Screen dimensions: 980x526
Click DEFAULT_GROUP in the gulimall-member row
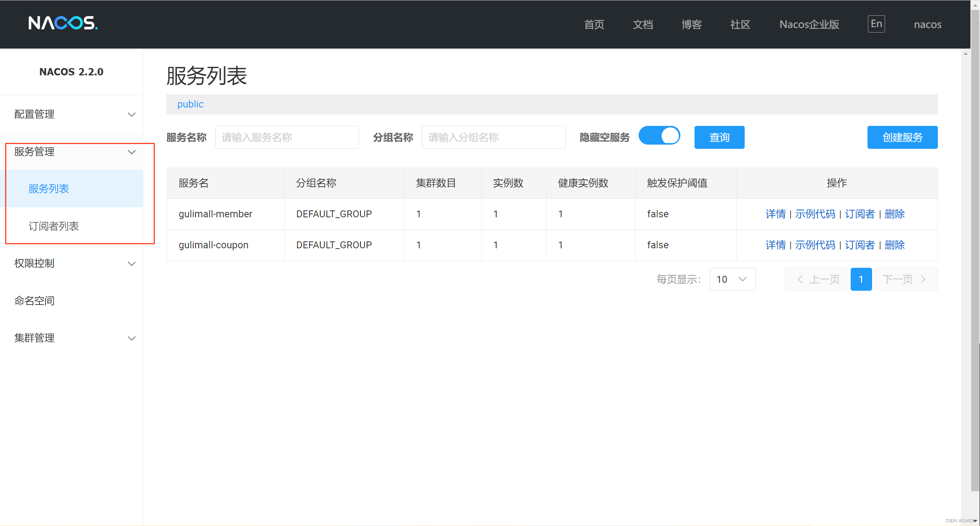(x=334, y=214)
